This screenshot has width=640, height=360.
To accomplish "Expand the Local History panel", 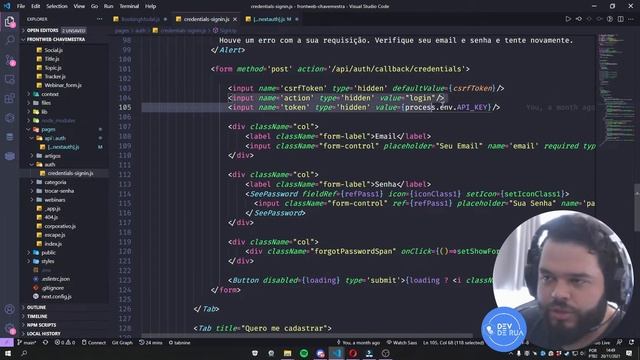I will click(x=64, y=333).
